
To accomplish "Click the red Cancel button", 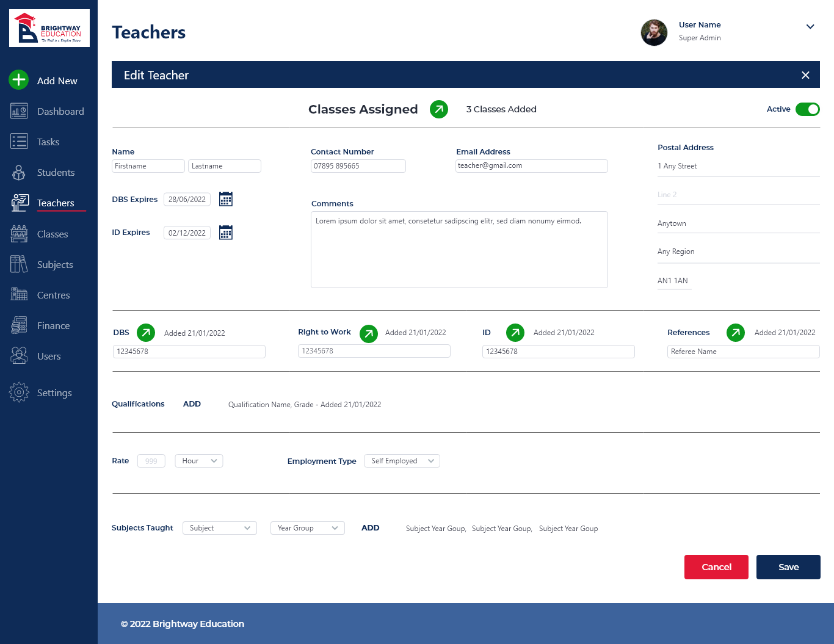I will [716, 567].
